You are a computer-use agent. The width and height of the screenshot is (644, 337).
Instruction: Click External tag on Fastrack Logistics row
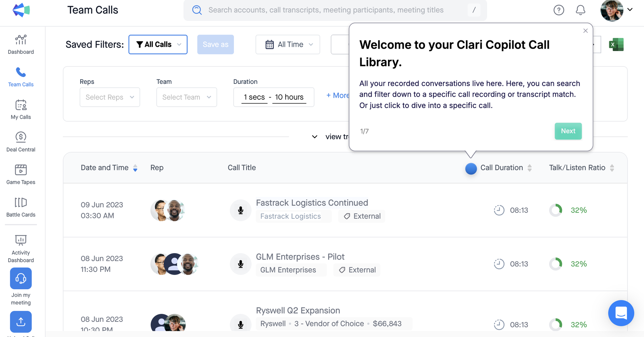click(361, 216)
